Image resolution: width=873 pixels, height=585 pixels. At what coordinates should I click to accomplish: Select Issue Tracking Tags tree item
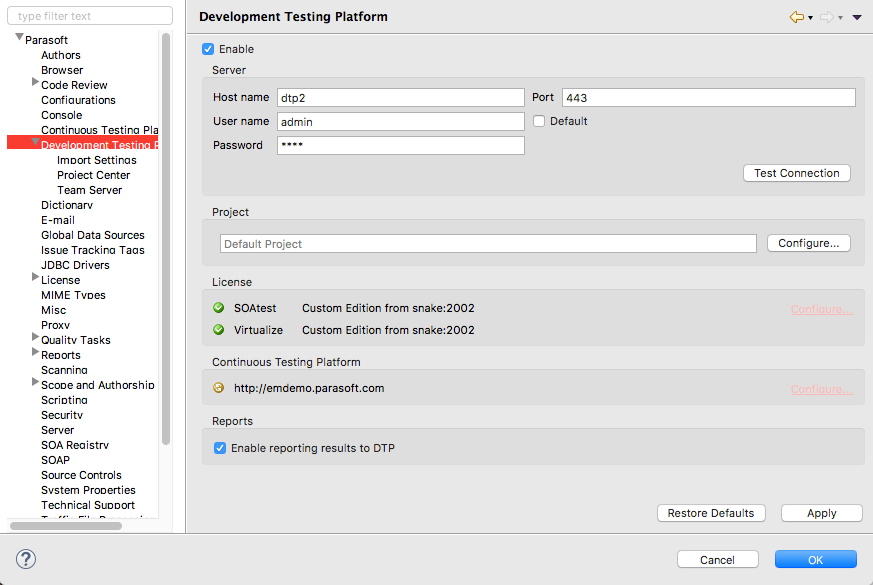point(92,250)
